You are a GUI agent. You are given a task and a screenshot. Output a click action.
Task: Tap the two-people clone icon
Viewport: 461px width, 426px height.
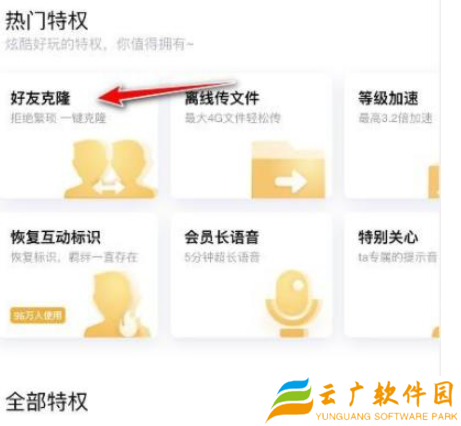tap(110, 169)
